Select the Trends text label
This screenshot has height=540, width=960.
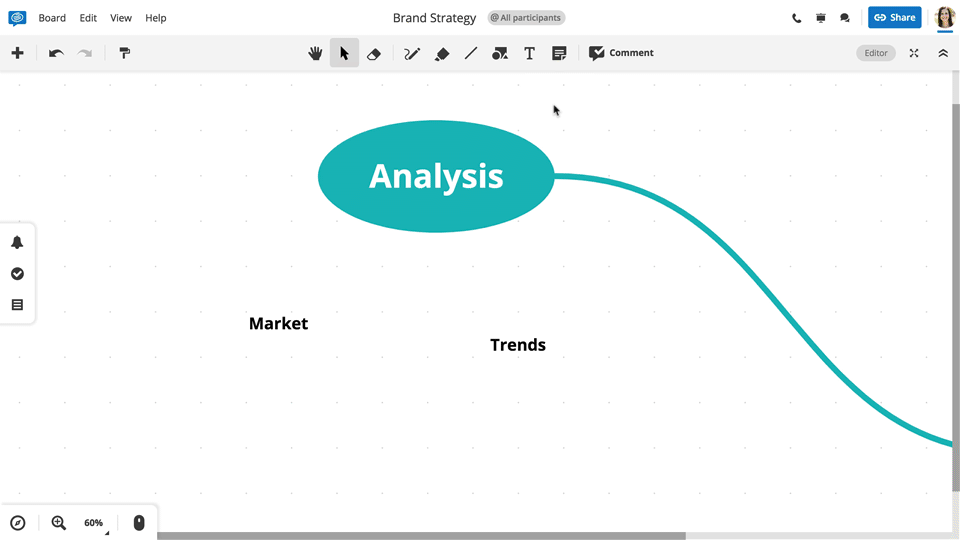click(518, 345)
